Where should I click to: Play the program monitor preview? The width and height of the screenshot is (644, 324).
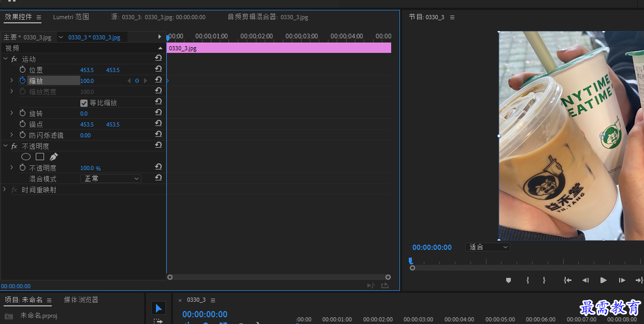click(604, 280)
